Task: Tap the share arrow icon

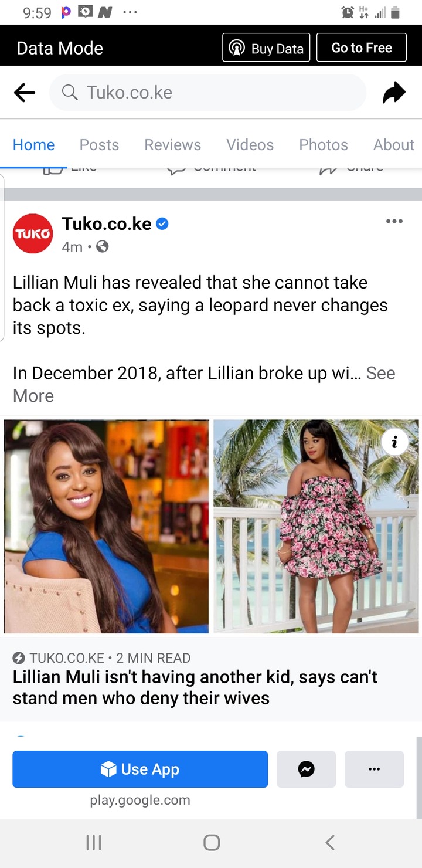Action: pyautogui.click(x=394, y=93)
